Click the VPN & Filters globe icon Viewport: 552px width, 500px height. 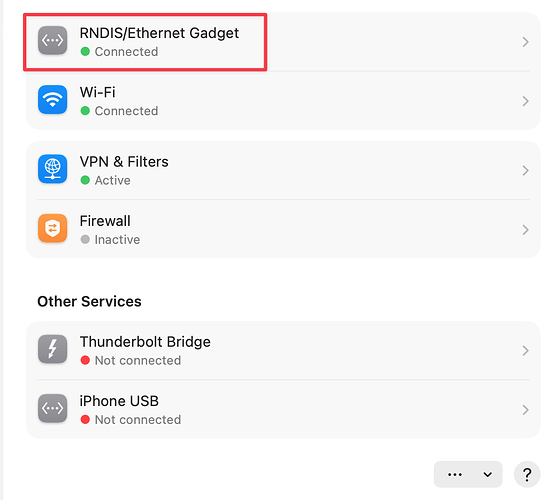pyautogui.click(x=52, y=169)
